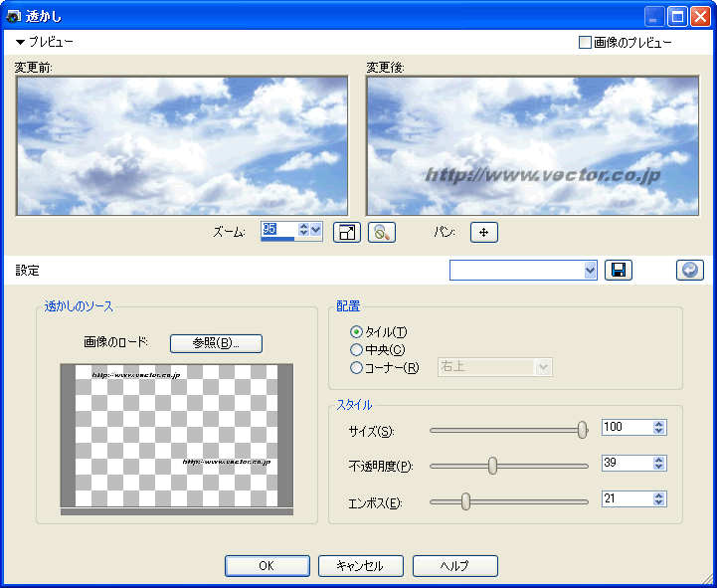717x588 pixels.
Task: Confirm with the OK button
Action: click(268, 566)
